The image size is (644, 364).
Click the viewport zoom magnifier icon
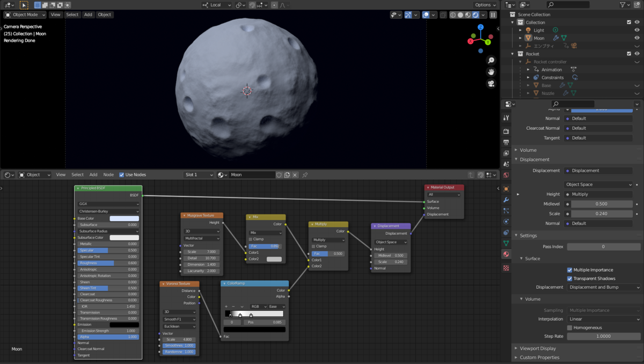point(491,61)
